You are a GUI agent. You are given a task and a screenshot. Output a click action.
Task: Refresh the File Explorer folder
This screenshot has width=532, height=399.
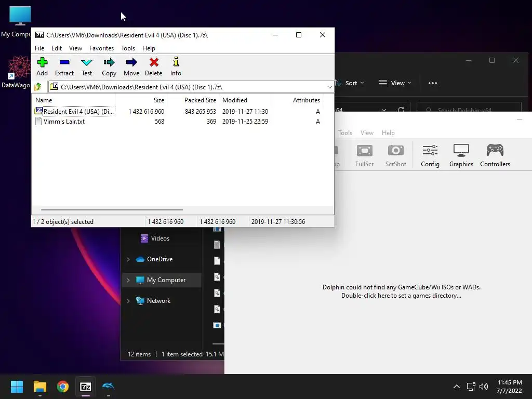point(401,109)
